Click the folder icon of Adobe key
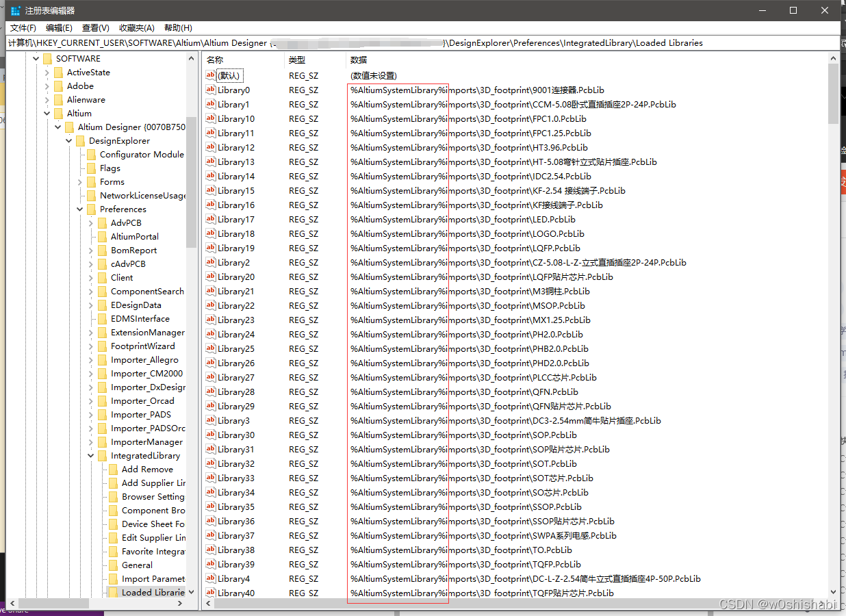The width and height of the screenshot is (846, 616). (58, 86)
